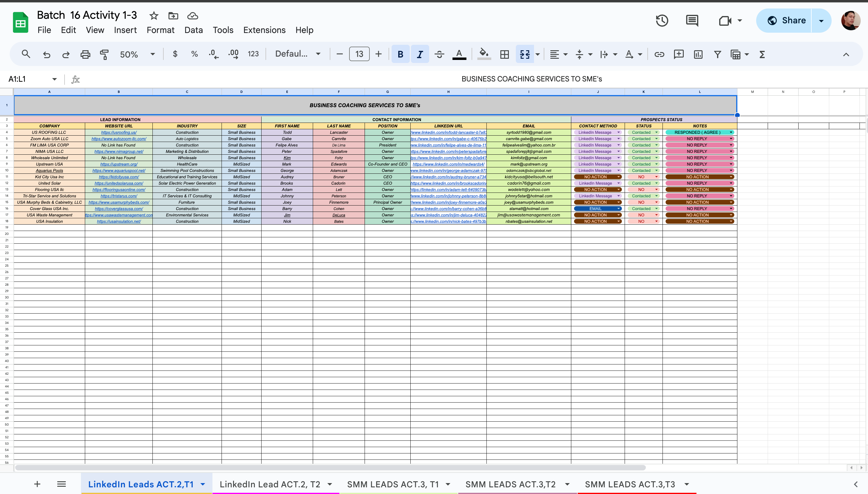Click the insert link icon
Screen dimensions: 868x494
[x=659, y=54]
